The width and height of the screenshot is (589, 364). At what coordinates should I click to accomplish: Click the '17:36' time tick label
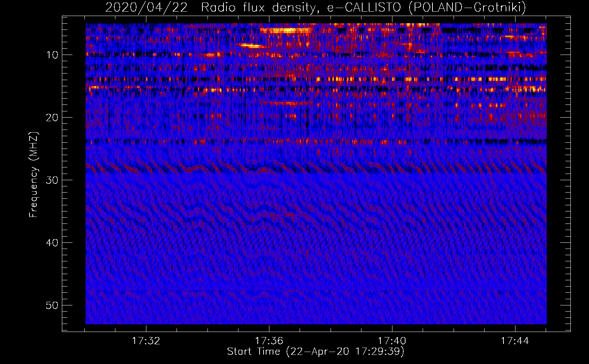coord(269,341)
